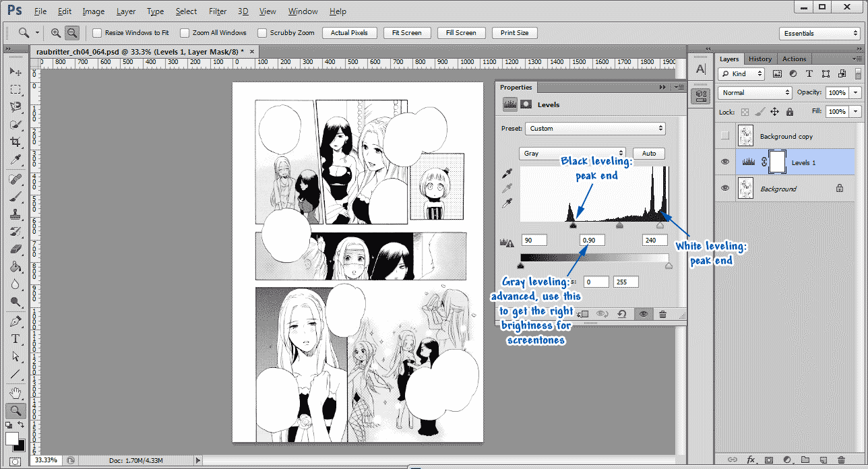
Task: Open the Window menu
Action: [x=303, y=11]
